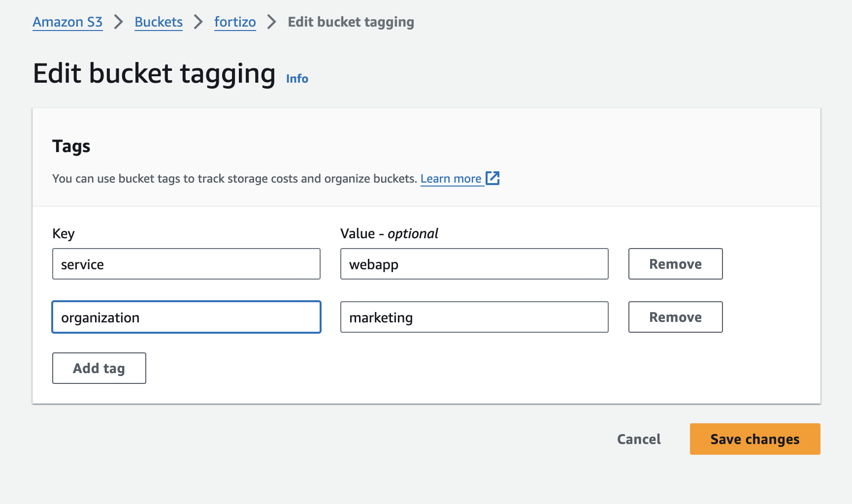Remove the service webapp tag
This screenshot has height=504, width=852.
(675, 264)
